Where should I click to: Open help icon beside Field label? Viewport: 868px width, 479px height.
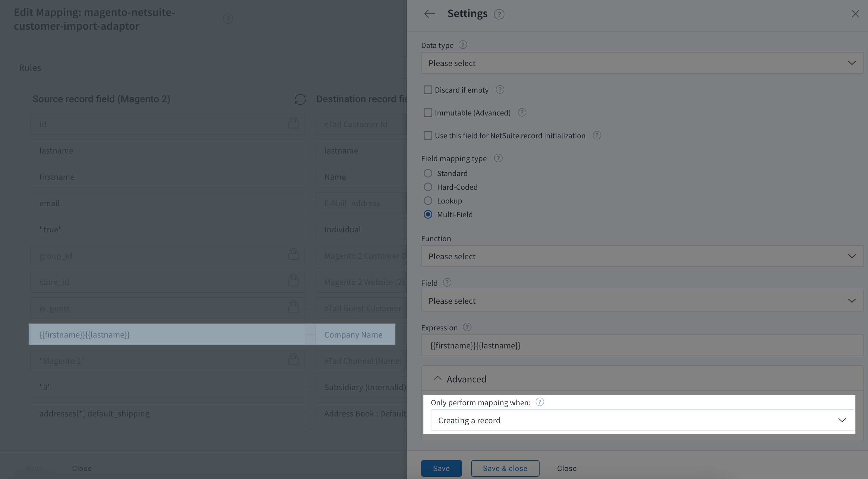(x=447, y=282)
